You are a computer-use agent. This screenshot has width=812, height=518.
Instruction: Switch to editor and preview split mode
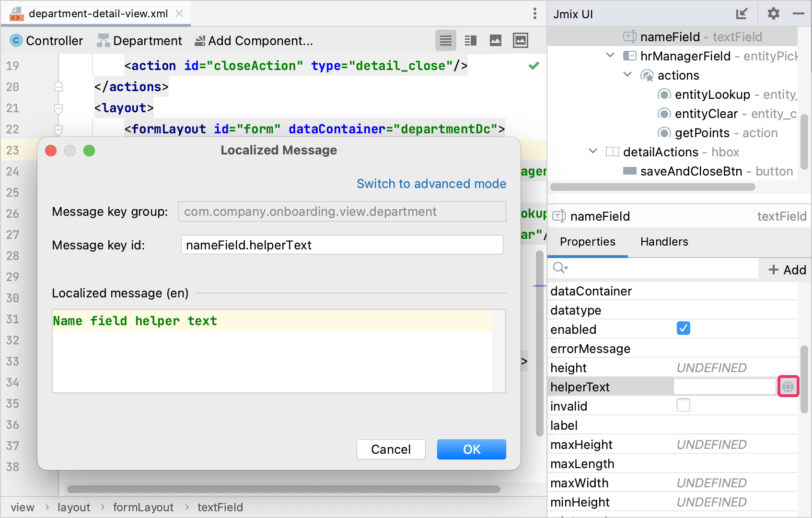tap(471, 41)
